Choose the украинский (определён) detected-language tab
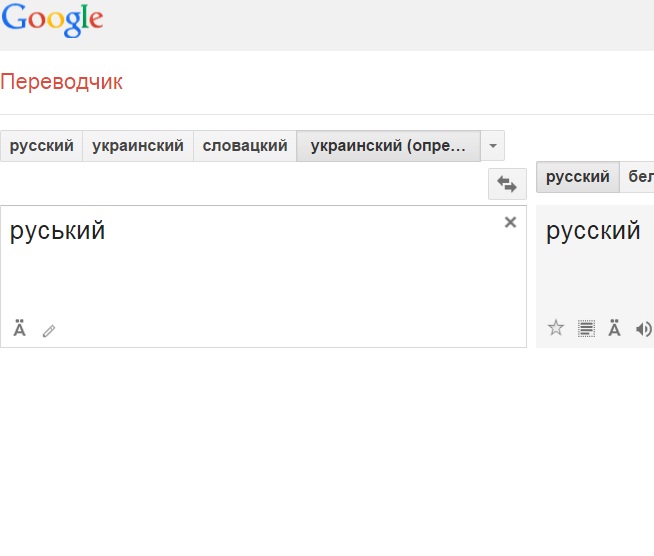This screenshot has width=654, height=556. (x=388, y=146)
